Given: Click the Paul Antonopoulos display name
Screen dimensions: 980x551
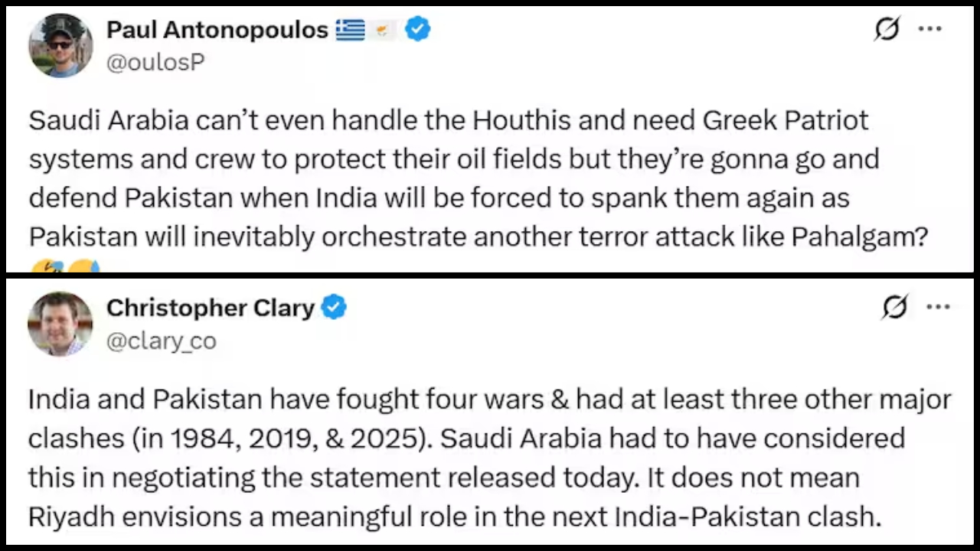Looking at the screenshot, I should [217, 30].
